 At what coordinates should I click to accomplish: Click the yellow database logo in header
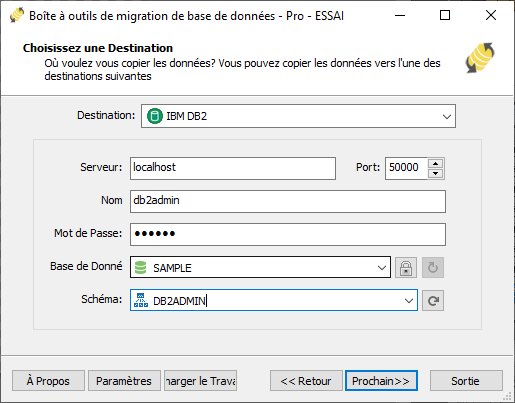(x=480, y=57)
